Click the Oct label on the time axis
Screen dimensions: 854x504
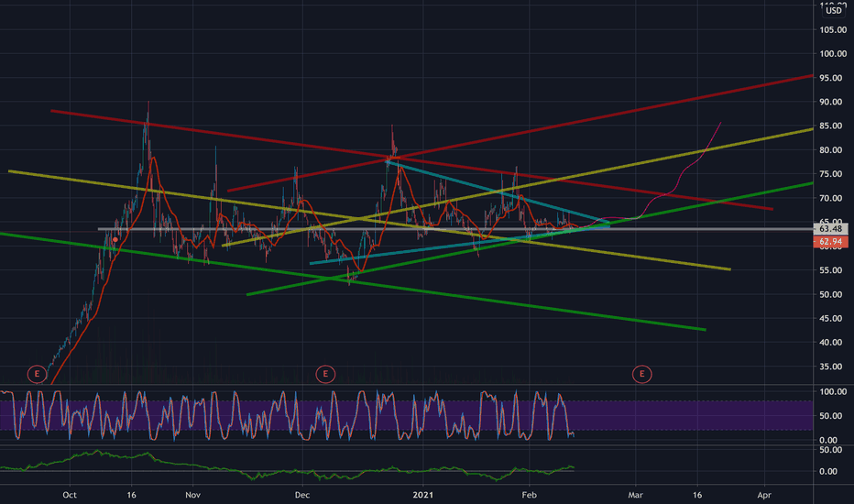(x=69, y=495)
